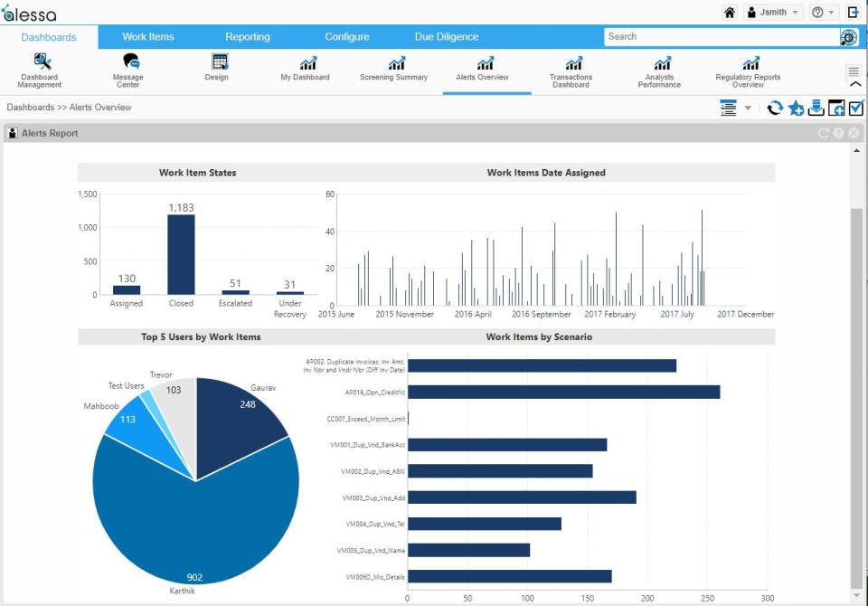
Task: Click the add new panel icon
Action: [x=835, y=108]
